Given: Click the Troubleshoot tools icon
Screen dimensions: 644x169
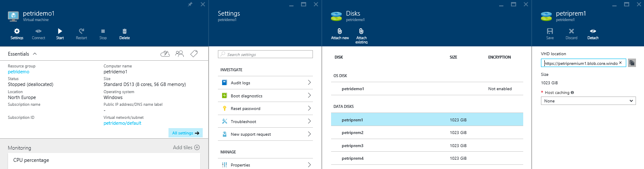Looking at the screenshot, I should (225, 121).
